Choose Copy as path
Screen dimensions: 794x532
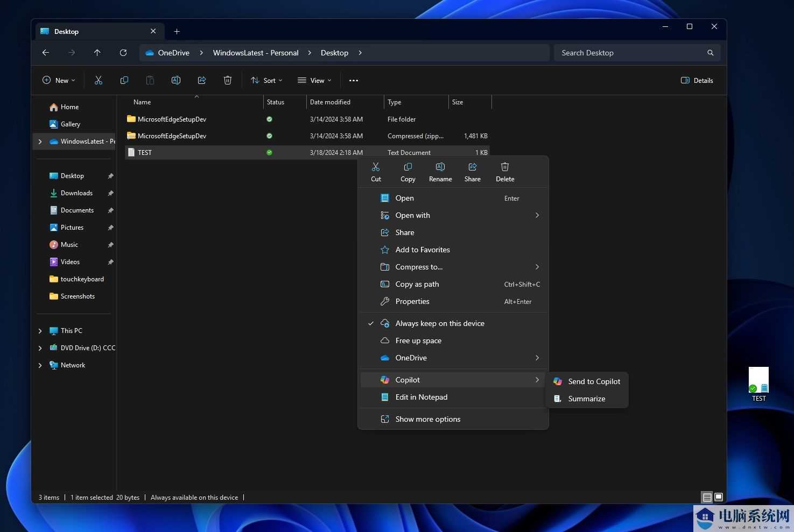(x=453, y=284)
